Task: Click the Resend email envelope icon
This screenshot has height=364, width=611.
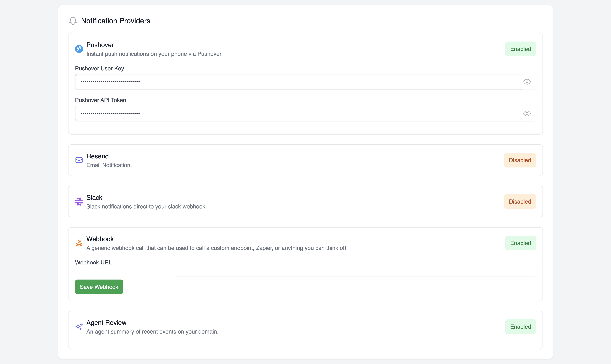Action: click(x=79, y=160)
